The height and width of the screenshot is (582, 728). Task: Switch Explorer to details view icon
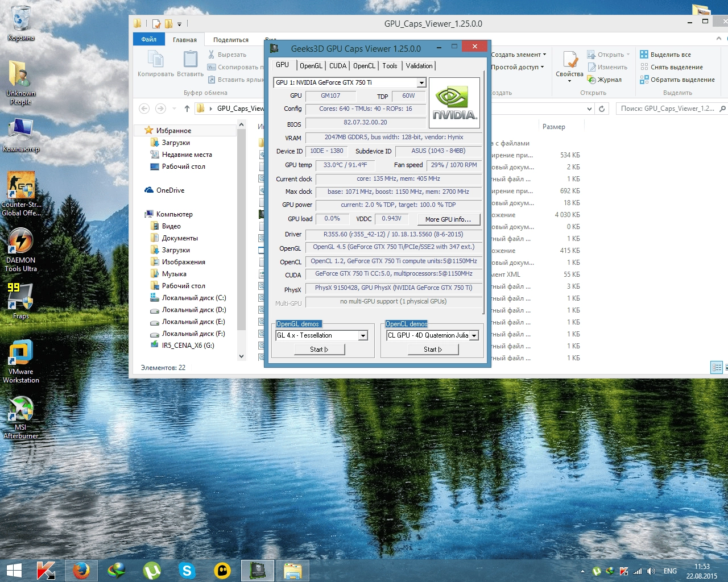(x=717, y=368)
